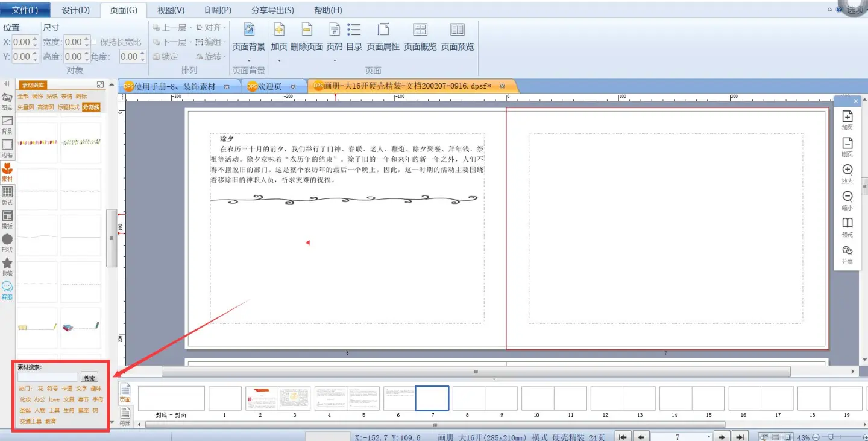This screenshot has width=868, height=441.
Task: Delete the page with 删除页面
Action: [307, 36]
